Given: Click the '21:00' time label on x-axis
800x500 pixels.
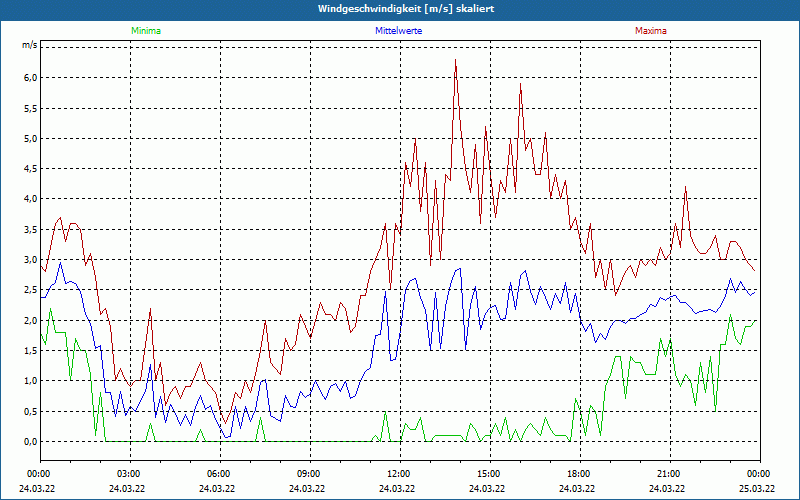Looking at the screenshot, I should (x=670, y=474).
